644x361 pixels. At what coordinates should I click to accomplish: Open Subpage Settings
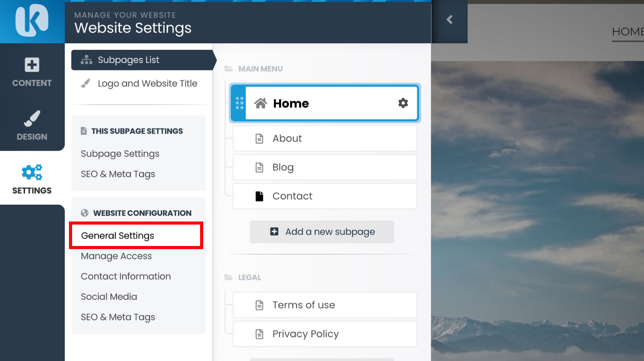tap(120, 154)
